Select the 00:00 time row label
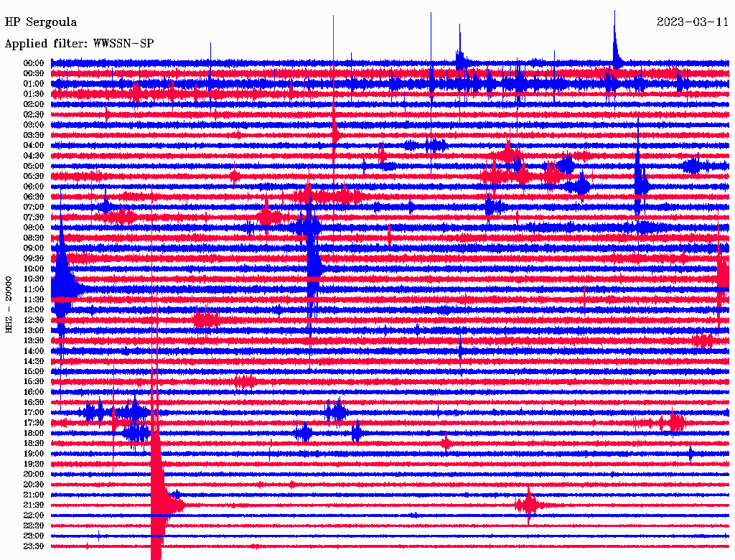Viewport: 735px width, 560px height. (34, 63)
